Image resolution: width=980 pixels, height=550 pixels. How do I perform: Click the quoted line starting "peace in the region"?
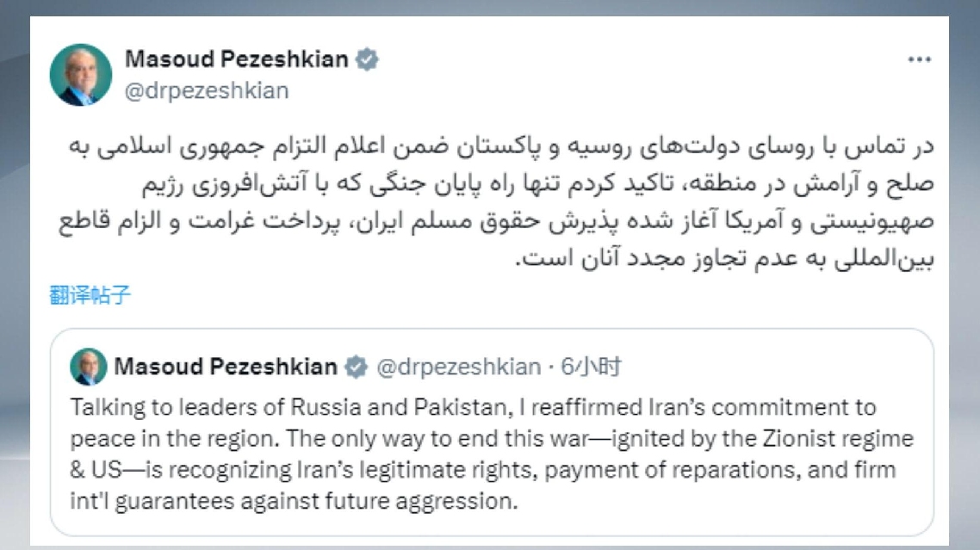[491, 438]
